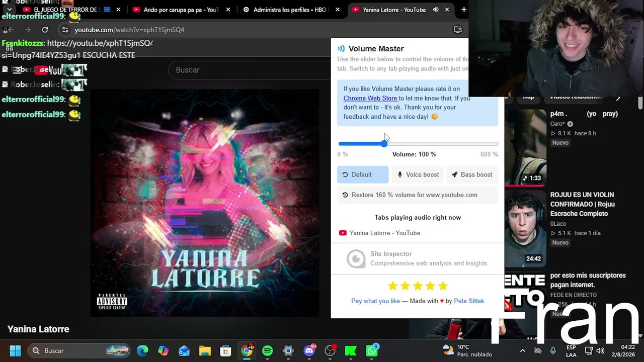Click the Volume Master sound wave logo
This screenshot has height=362, width=644.
click(x=341, y=49)
